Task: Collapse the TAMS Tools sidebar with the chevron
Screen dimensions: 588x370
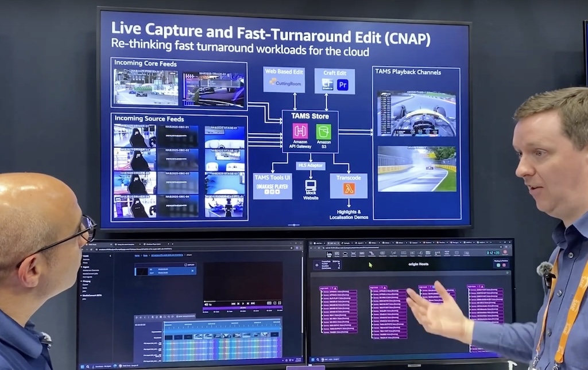Action: coord(110,256)
